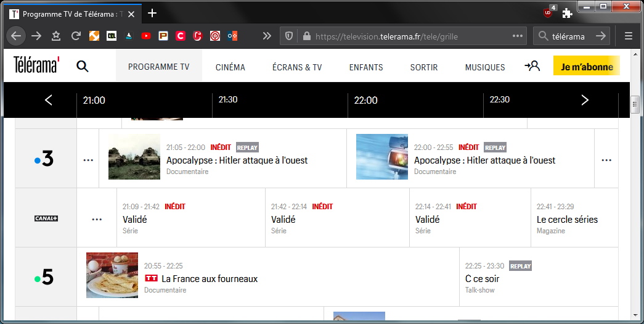The image size is (644, 324).
Task: Open Canal+ channel logo
Action: 46,218
